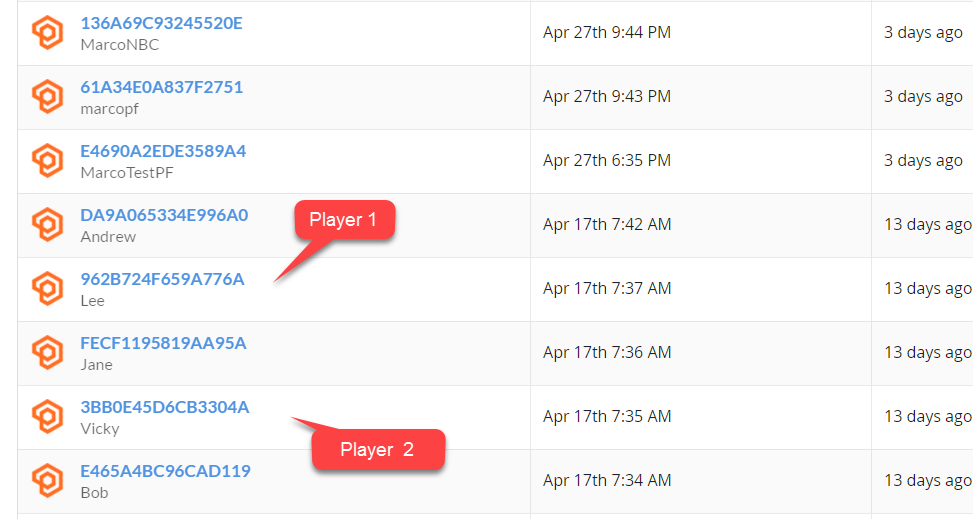Open Vicky's player ID 3BB0E45D6CB3304A
This screenshot has width=973, height=519.
point(165,407)
